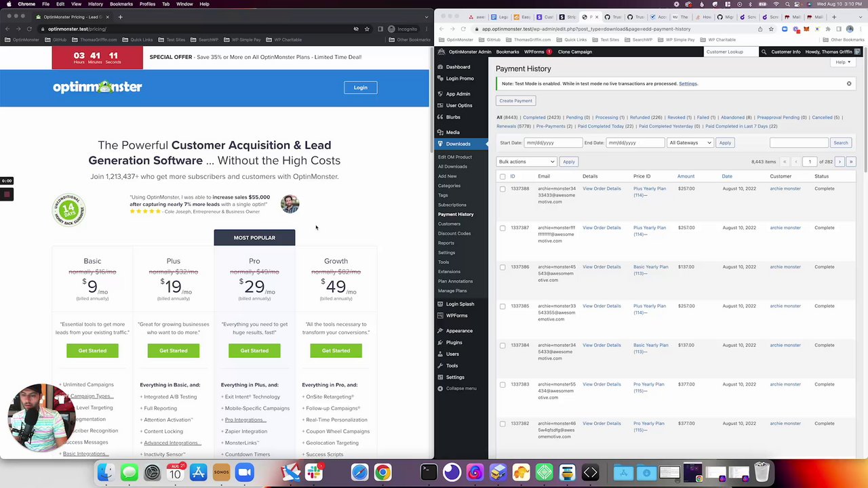Launch Zoom from the Dock
This screenshot has height=488, width=868.
point(244,472)
